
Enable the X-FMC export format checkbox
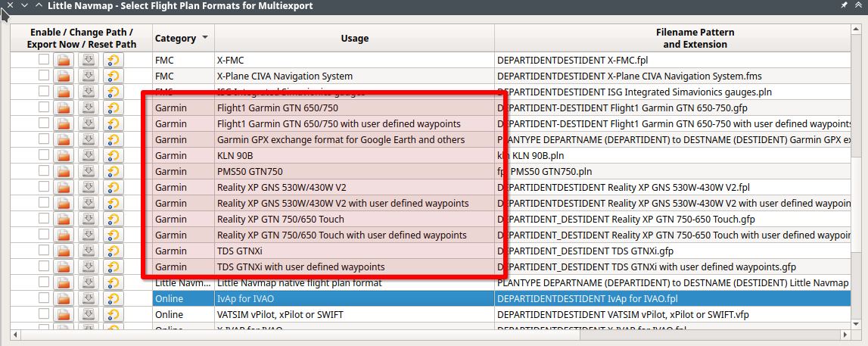tap(44, 60)
